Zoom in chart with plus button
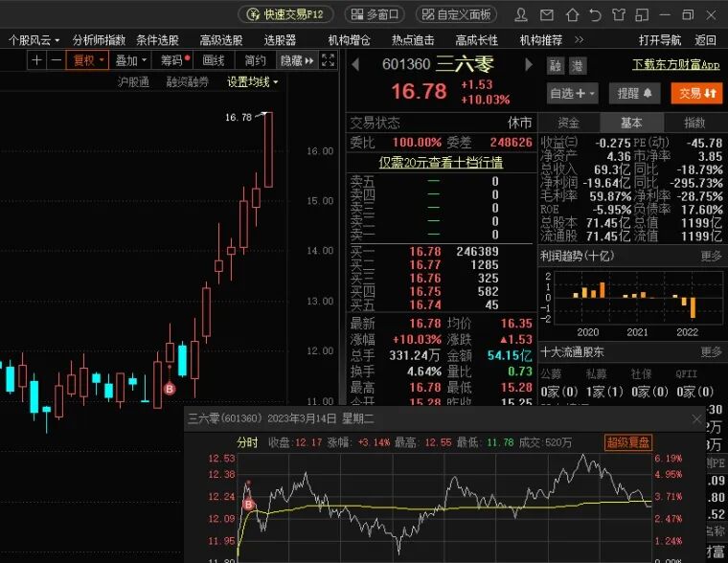The width and height of the screenshot is (728, 563). (x=36, y=60)
